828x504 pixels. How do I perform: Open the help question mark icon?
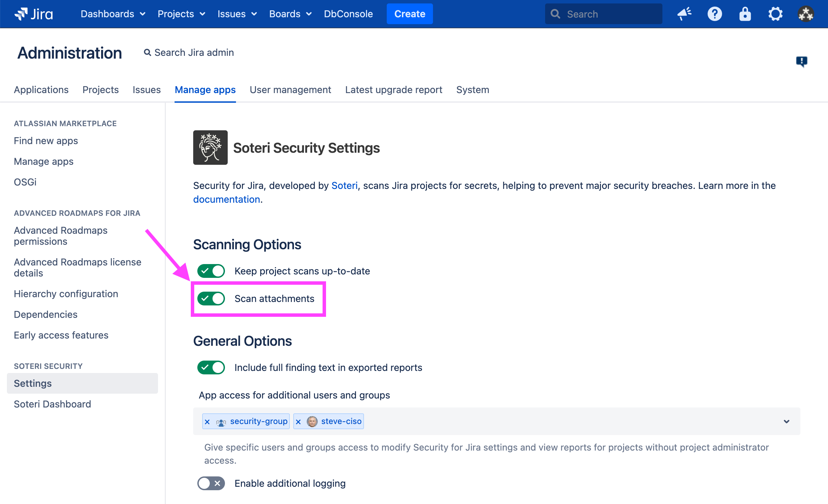click(x=714, y=14)
